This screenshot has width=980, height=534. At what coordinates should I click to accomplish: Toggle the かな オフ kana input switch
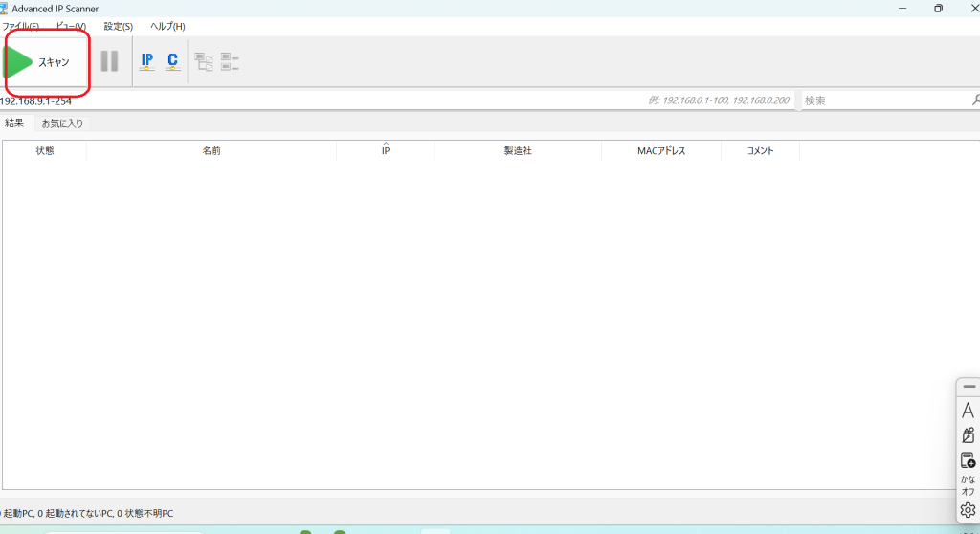[968, 485]
